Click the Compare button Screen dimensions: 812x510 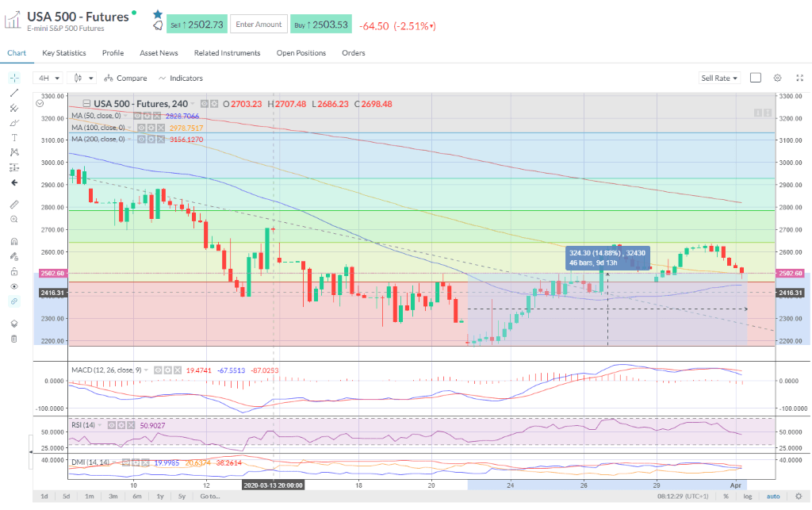point(126,79)
